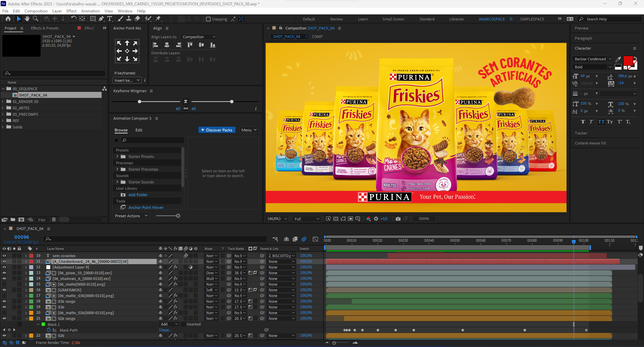This screenshot has height=347, width=644.
Task: Click the Discover Packs button
Action: coord(217,130)
